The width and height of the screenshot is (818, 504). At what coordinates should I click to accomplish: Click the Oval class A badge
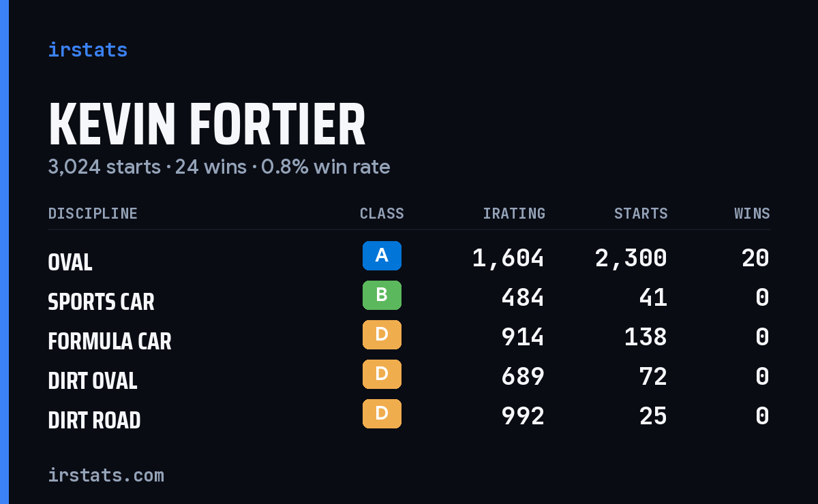(x=382, y=255)
